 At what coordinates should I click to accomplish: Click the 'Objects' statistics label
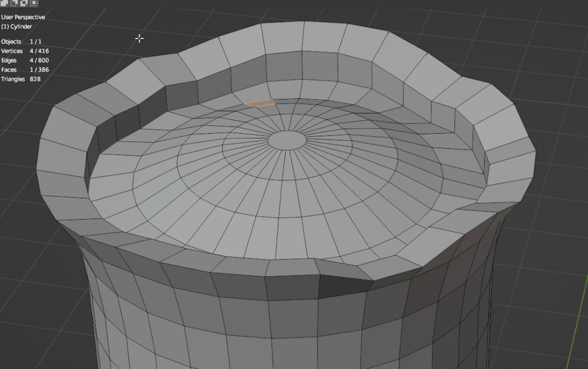coord(11,42)
